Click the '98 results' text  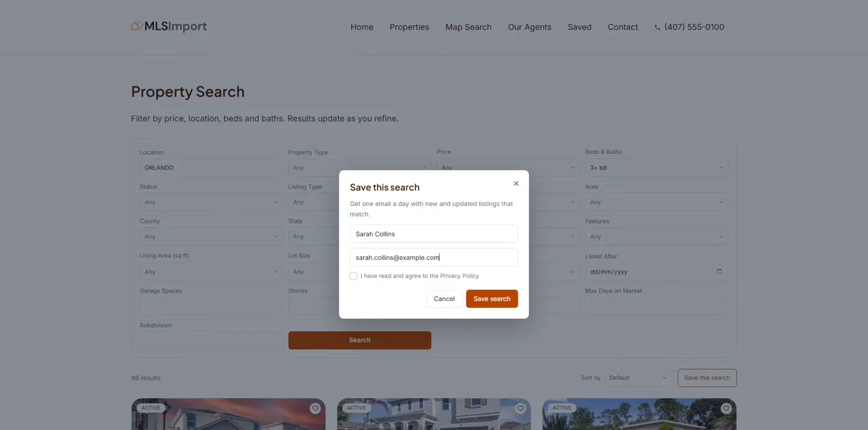146,378
